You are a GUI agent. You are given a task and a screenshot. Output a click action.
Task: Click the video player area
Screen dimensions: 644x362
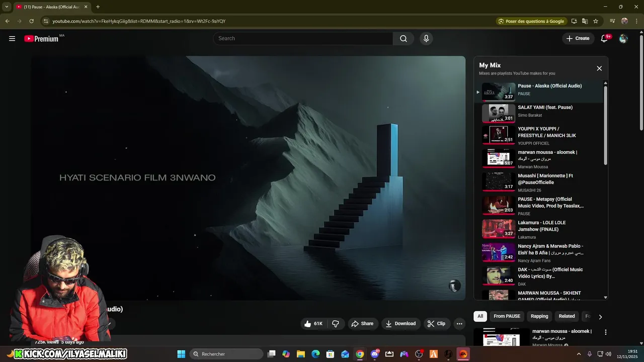pos(248,178)
